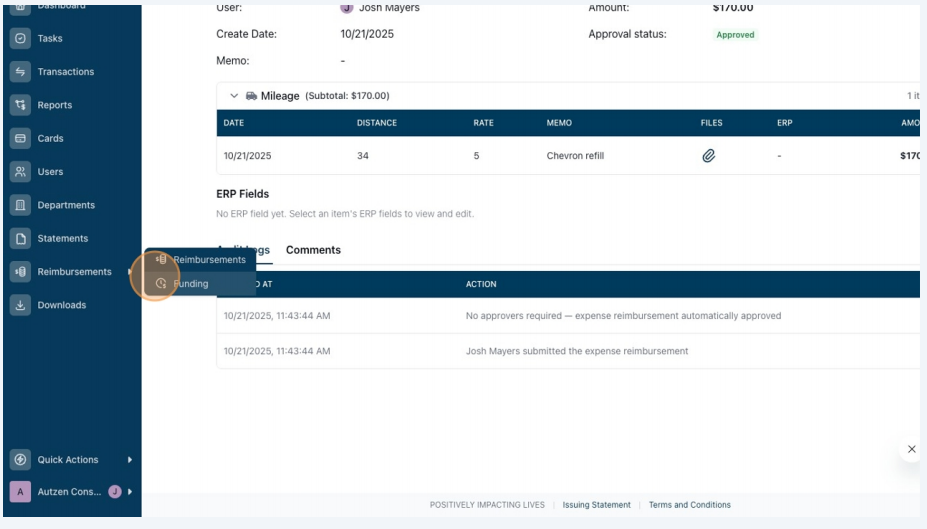Viewport: 927px width, 529px height.
Task: Open Reports icon in sidebar
Action: tap(20, 105)
